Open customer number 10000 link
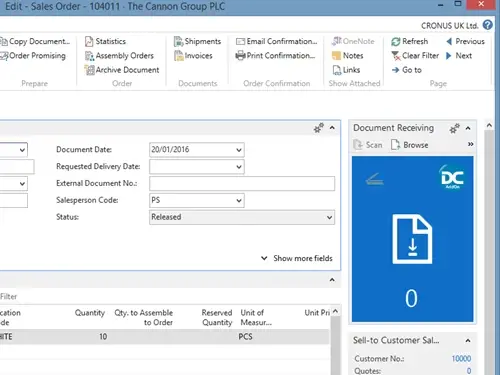This screenshot has height=375, width=500. coord(461,359)
